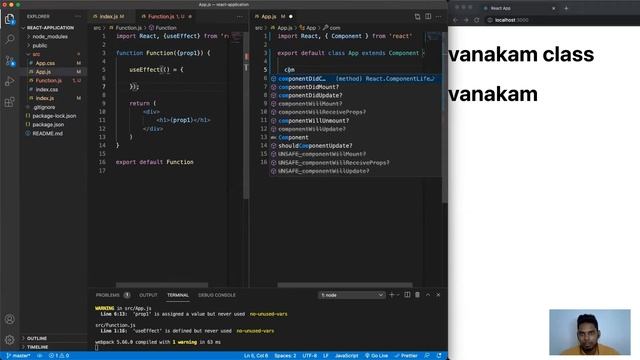
Task: Open the Accounts menu icon
Action: pyautogui.click(x=10, y=319)
